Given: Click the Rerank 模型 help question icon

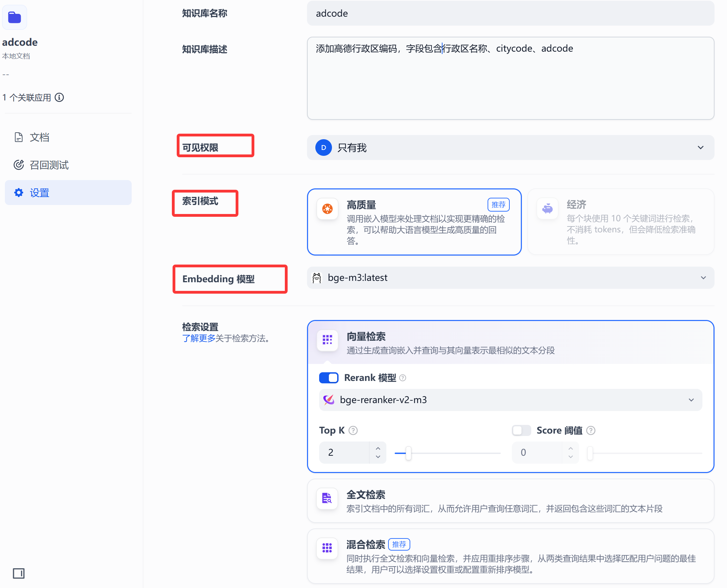Looking at the screenshot, I should [403, 378].
